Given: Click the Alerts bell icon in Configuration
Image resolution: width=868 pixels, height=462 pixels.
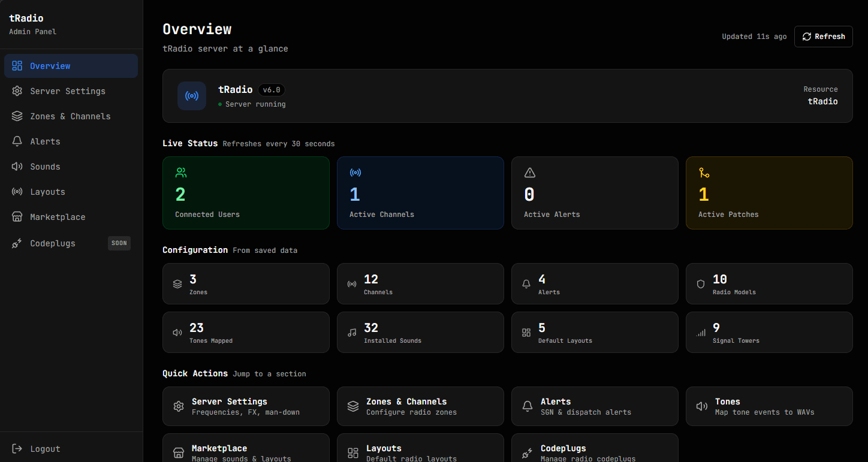Looking at the screenshot, I should 526,284.
